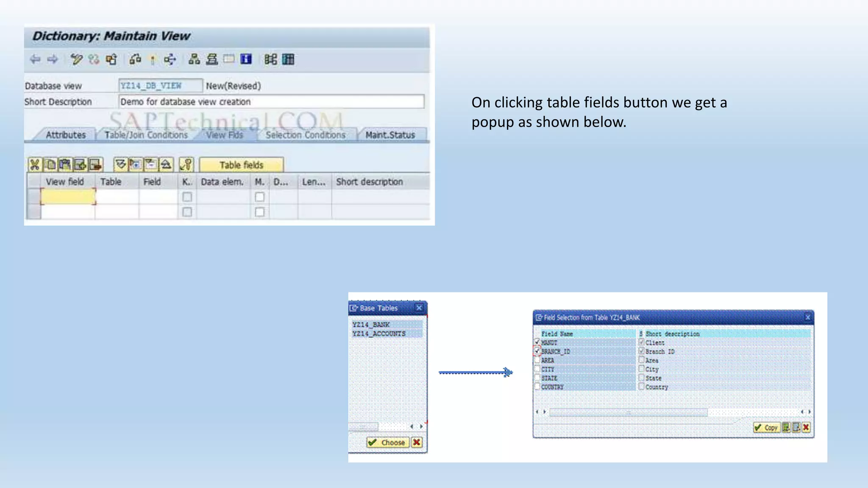Image resolution: width=868 pixels, height=488 pixels.
Task: Select YZ14_BANK in Base Tables list
Action: point(387,324)
